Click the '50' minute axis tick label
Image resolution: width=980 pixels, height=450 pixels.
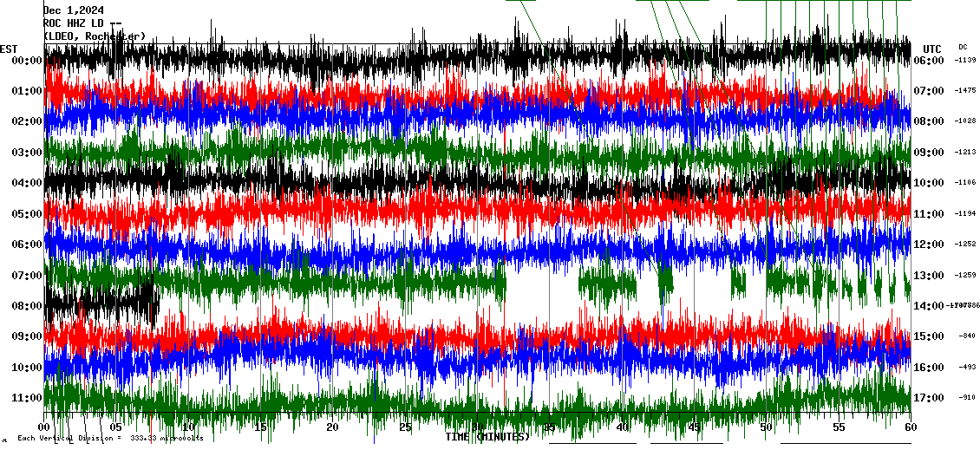click(767, 427)
